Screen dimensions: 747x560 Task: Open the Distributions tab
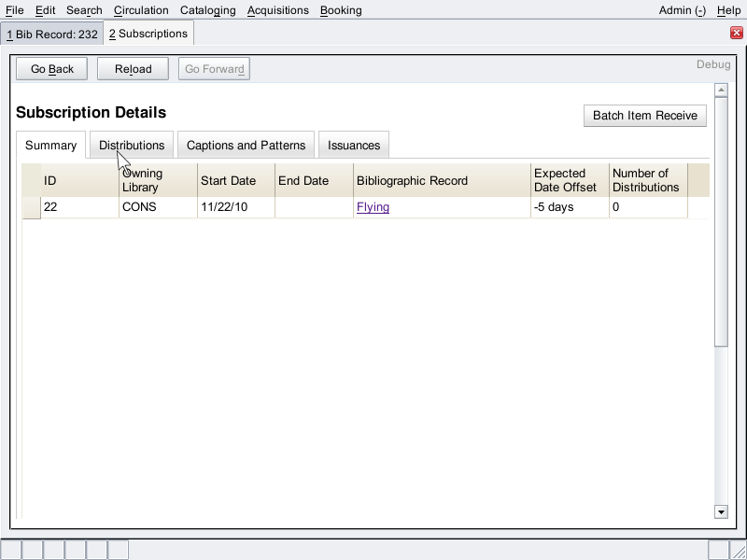pyautogui.click(x=132, y=146)
